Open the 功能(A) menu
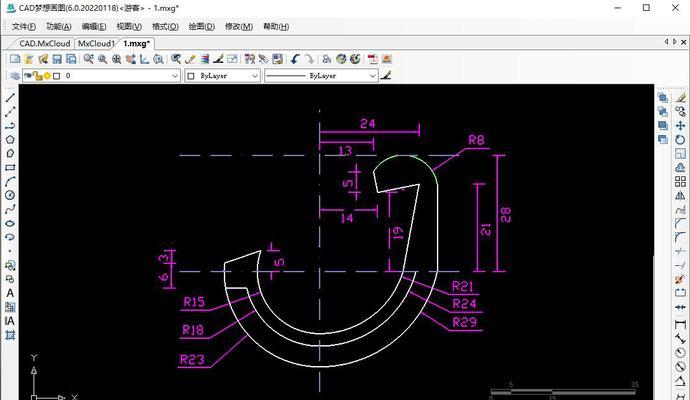 point(59,26)
